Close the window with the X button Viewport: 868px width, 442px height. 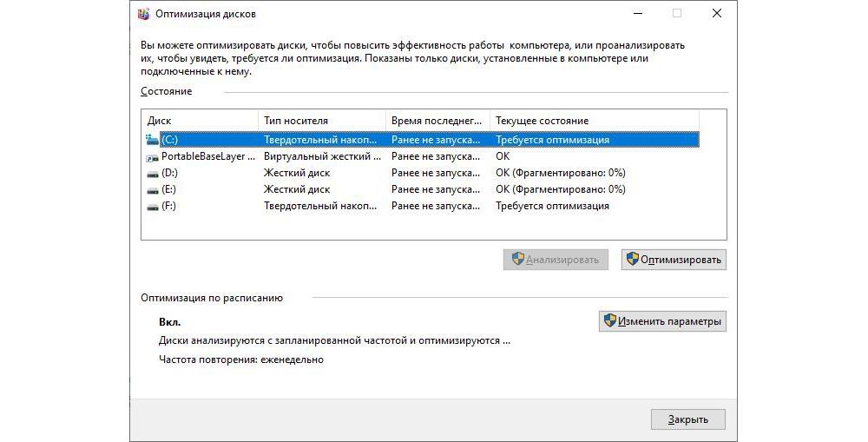click(x=717, y=13)
